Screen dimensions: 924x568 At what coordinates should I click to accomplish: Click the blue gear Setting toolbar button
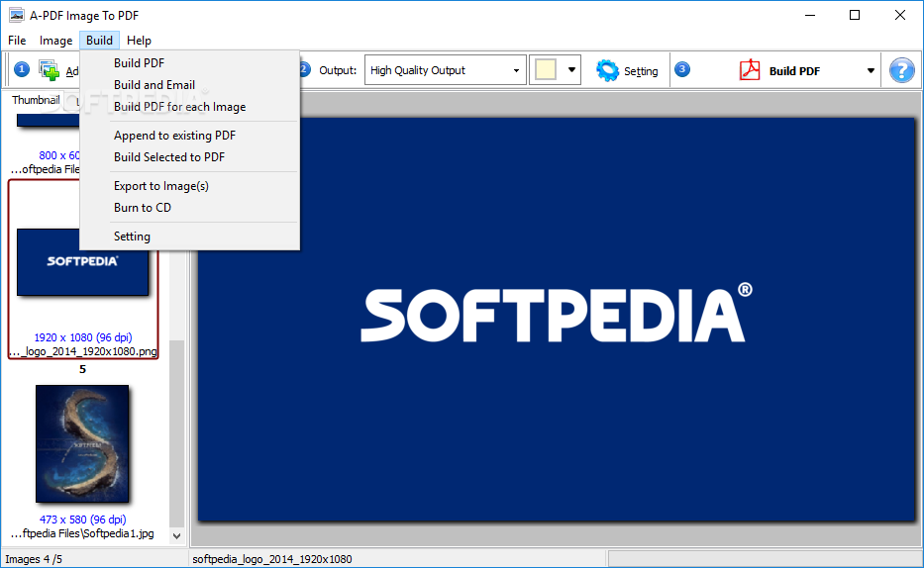pyautogui.click(x=626, y=70)
